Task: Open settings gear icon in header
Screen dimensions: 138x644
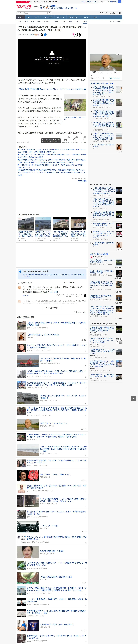Action: tap(120, 13)
